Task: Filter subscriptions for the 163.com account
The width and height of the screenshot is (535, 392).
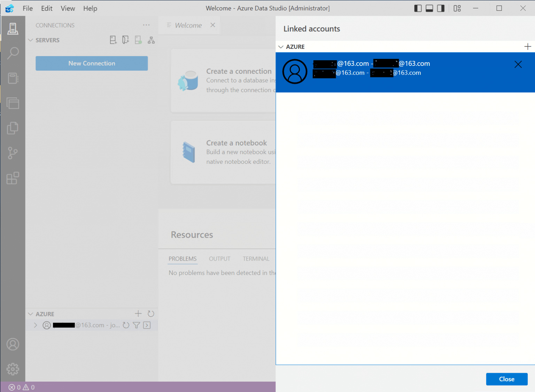Action: coord(137,325)
